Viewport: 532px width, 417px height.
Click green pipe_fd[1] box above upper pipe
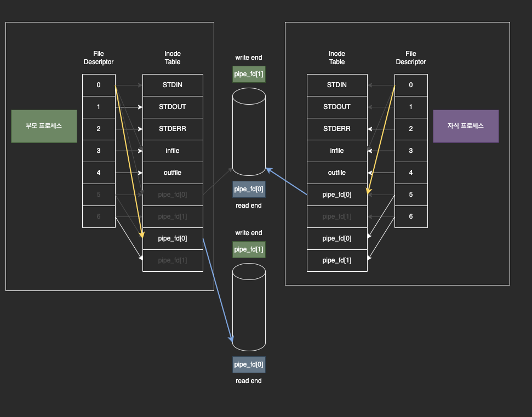[249, 74]
